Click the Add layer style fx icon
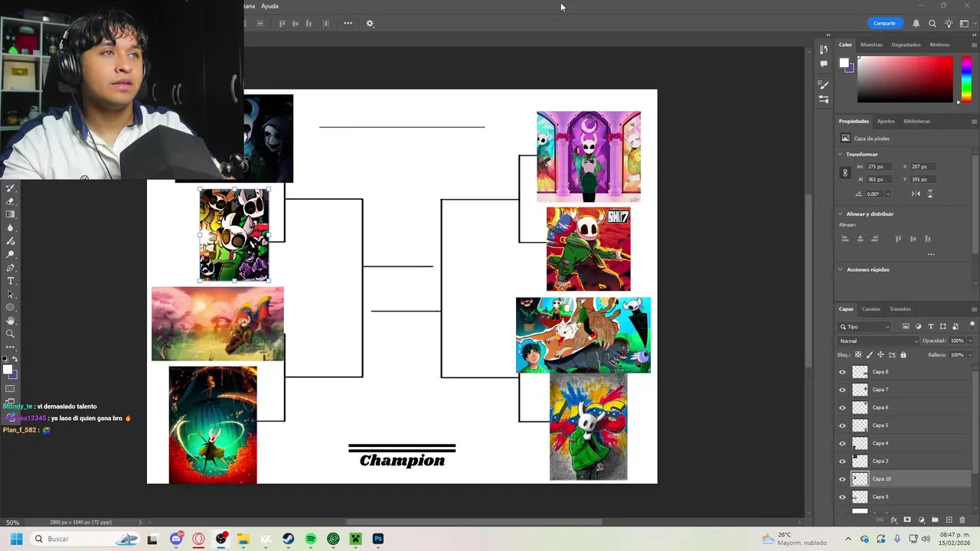This screenshot has width=980, height=551. [x=894, y=520]
